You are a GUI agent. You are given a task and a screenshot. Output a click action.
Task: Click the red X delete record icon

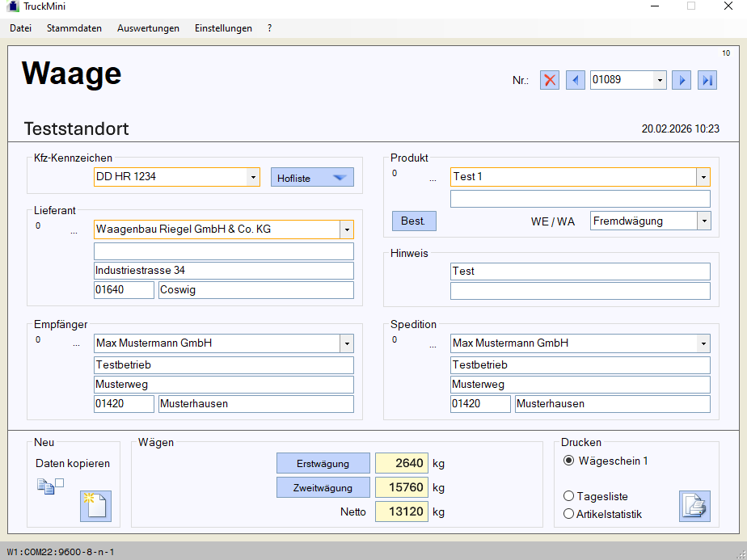tap(550, 80)
